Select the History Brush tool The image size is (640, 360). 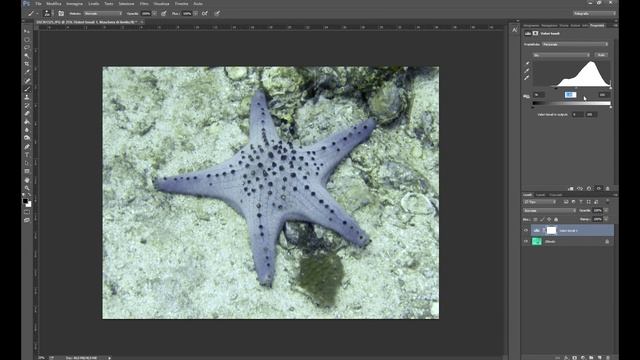[x=27, y=105]
